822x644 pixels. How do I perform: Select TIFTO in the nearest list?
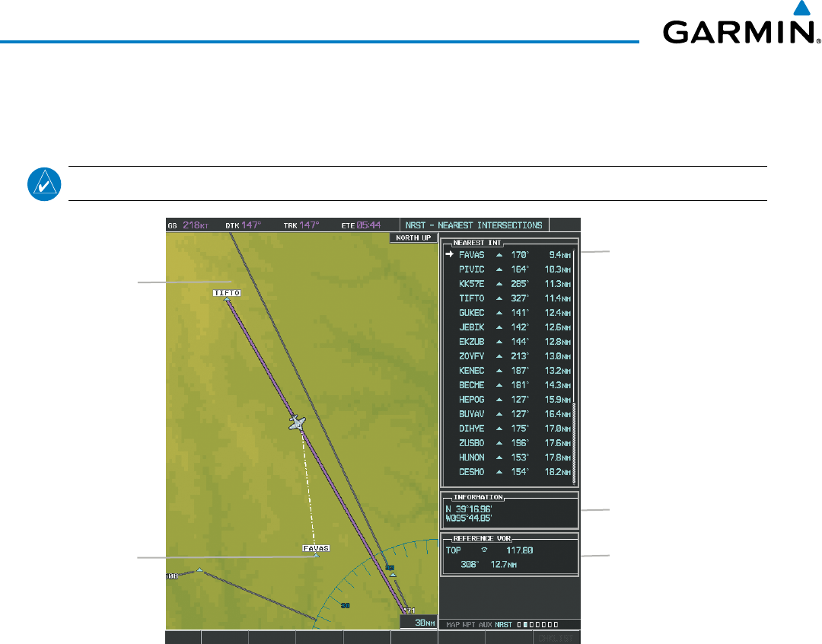pyautogui.click(x=515, y=298)
